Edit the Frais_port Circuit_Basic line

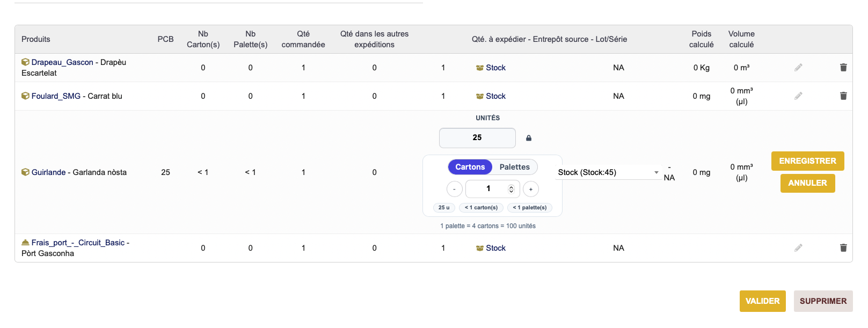coord(798,248)
